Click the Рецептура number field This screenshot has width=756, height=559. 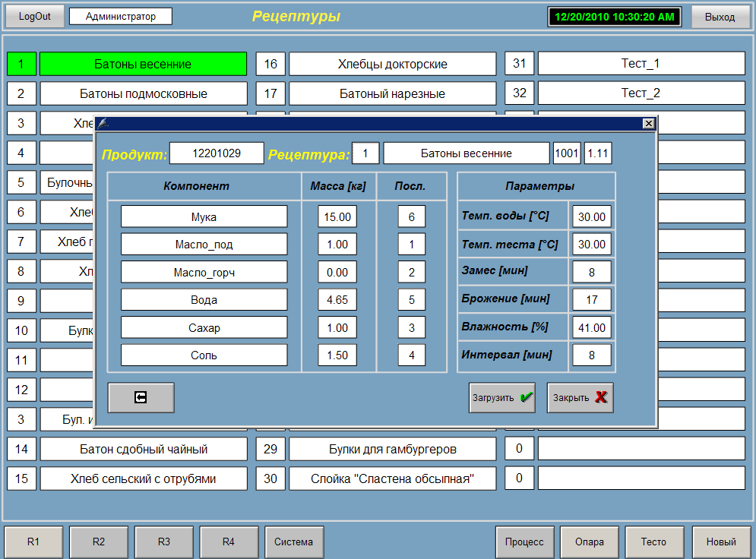coord(365,153)
